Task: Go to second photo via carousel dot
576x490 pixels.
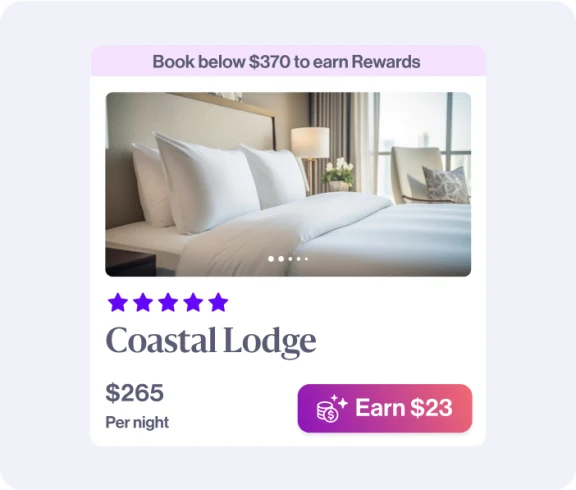Action: coord(281,259)
